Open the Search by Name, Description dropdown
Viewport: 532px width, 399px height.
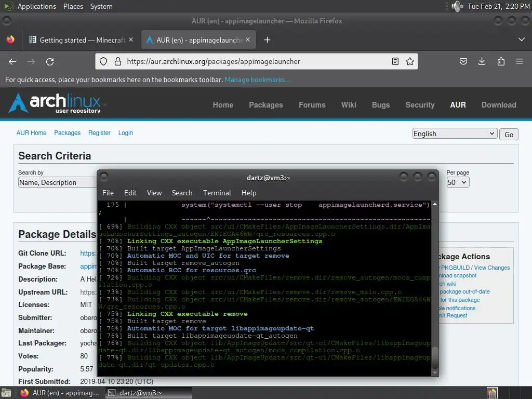pos(58,182)
